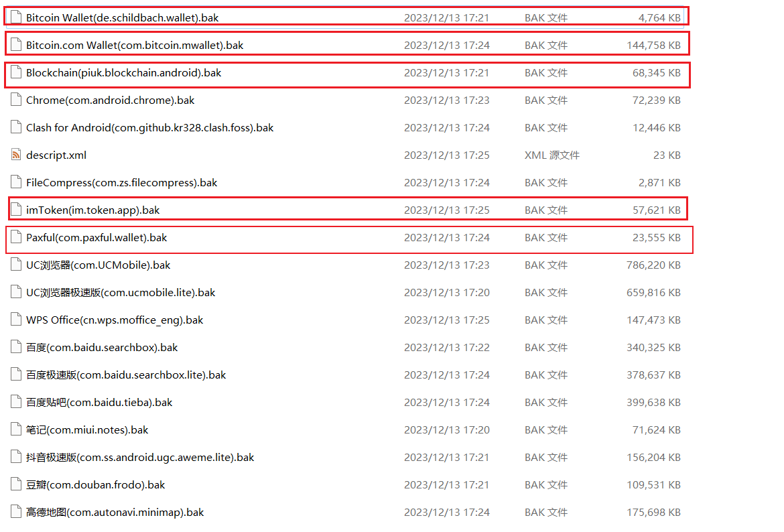Select Clash for Android(com.github.kr328.clash.foss).bak

click(x=150, y=128)
